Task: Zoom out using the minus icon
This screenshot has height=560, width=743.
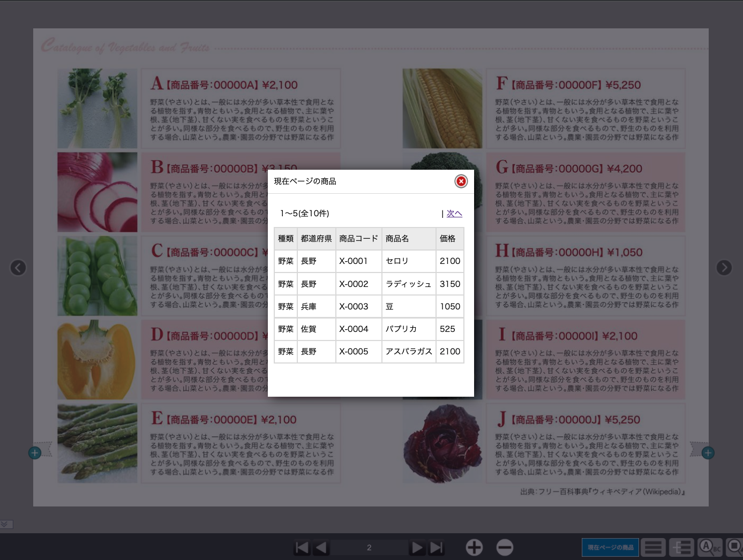Action: click(504, 547)
